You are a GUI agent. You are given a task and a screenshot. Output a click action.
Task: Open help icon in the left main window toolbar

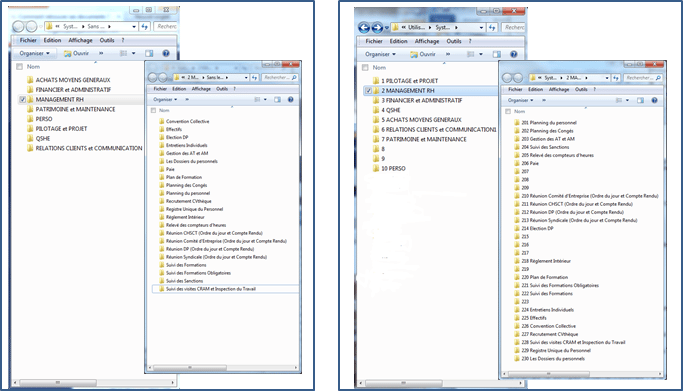[166, 53]
